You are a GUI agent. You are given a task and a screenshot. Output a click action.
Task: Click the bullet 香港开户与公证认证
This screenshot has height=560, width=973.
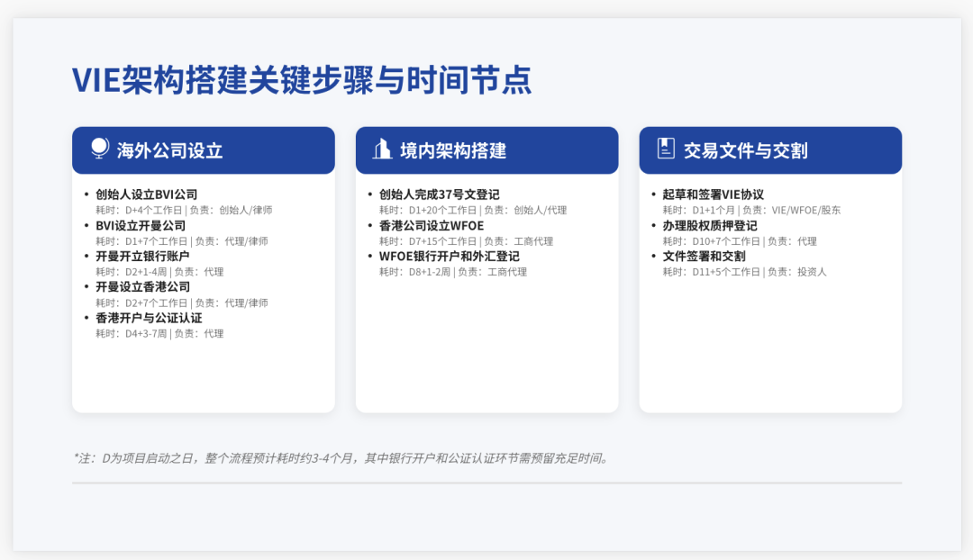(149, 318)
